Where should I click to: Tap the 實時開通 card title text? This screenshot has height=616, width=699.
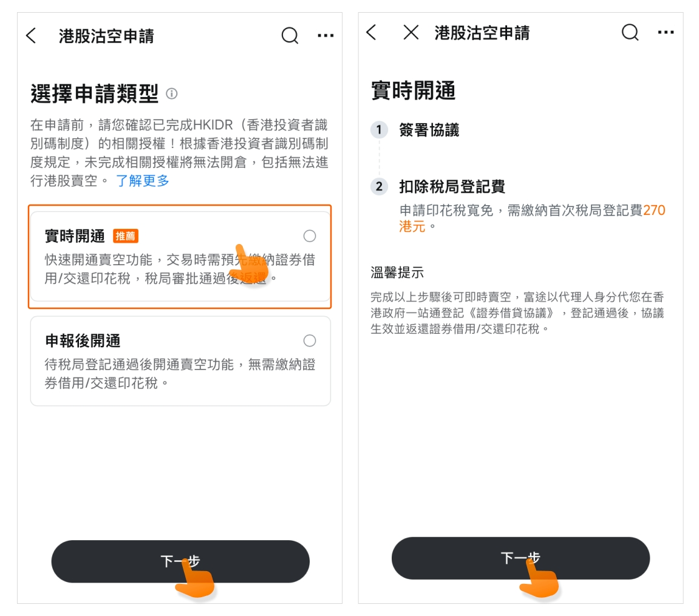(x=75, y=236)
